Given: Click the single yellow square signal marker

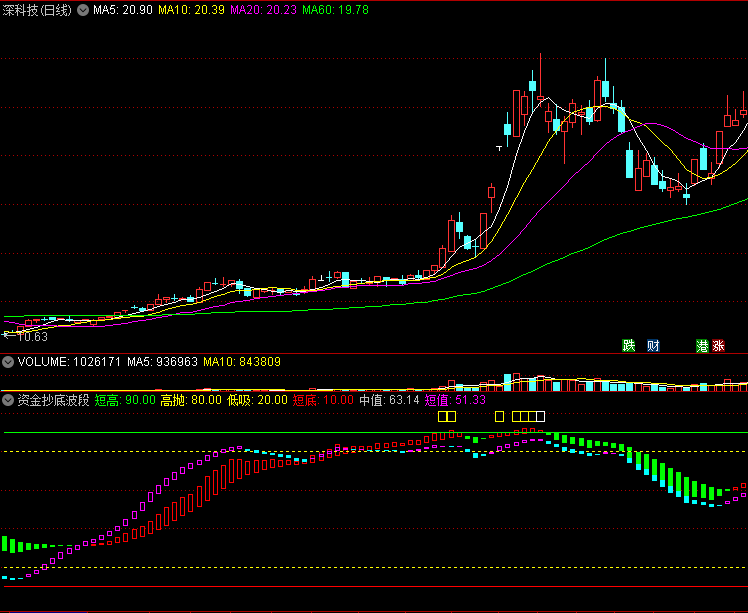Looking at the screenshot, I should tap(499, 417).
